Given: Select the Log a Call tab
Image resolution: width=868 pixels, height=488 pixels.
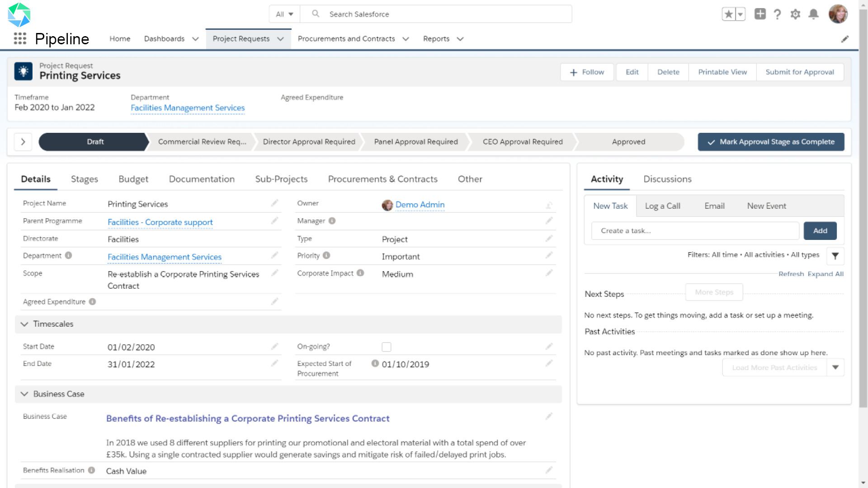Looking at the screenshot, I should click(662, 206).
